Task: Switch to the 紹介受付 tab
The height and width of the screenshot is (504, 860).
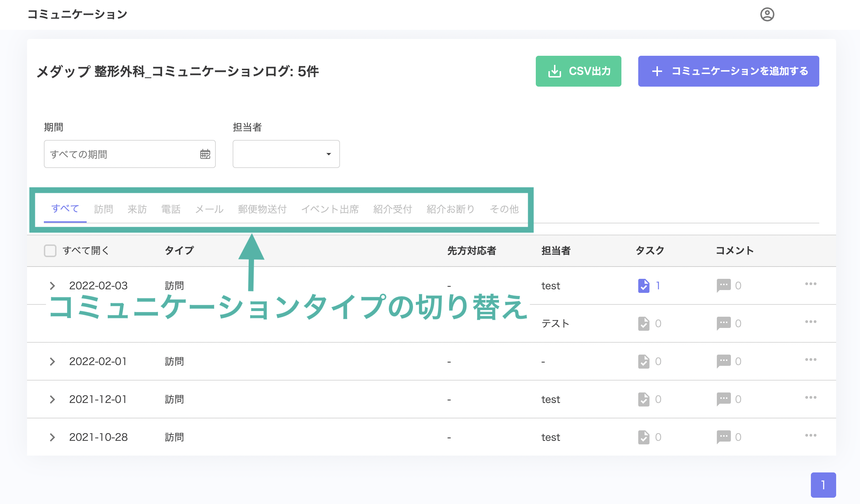Action: click(x=393, y=209)
